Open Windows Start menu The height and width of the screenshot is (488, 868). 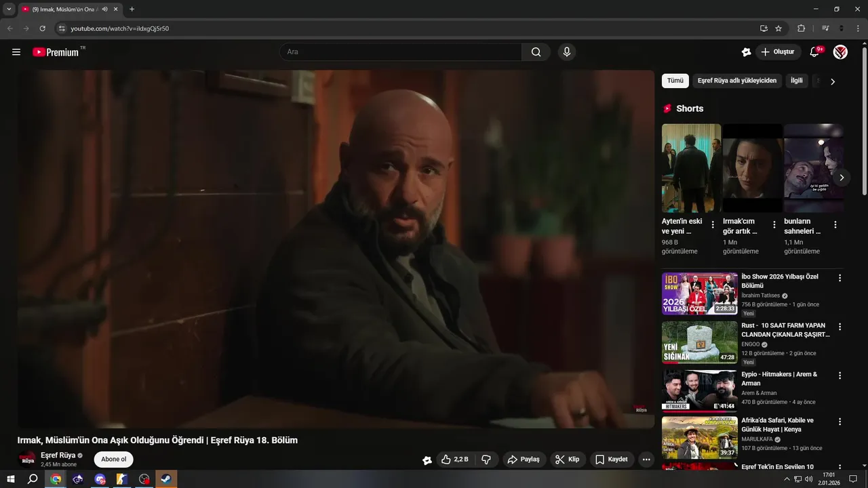click(11, 479)
